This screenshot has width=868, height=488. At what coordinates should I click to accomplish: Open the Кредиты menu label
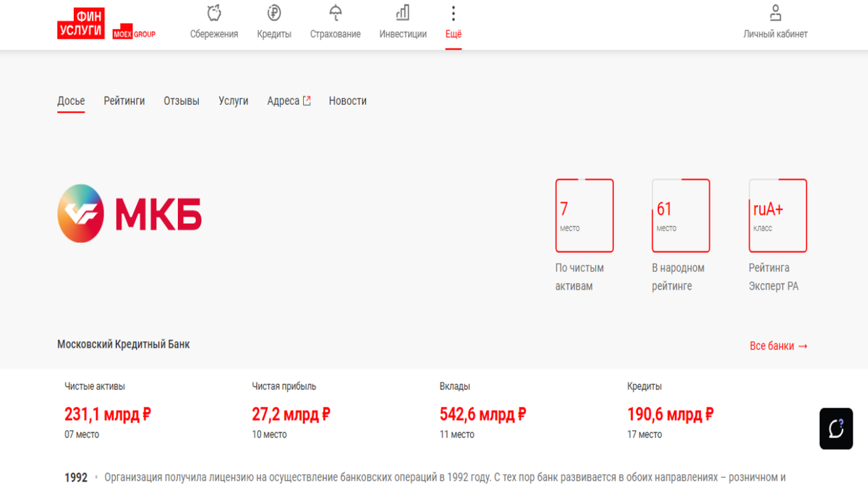(274, 34)
